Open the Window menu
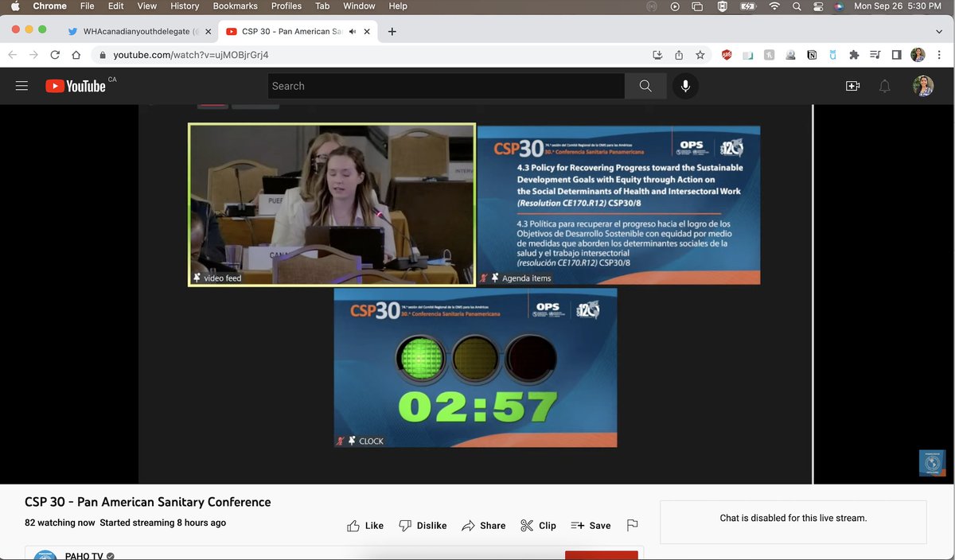The width and height of the screenshot is (955, 560). (x=359, y=6)
